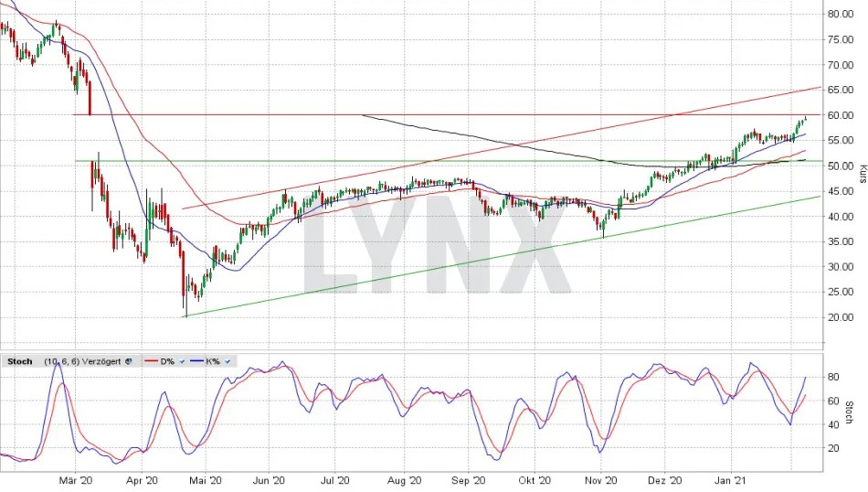Click the 70.00 price axis value
This screenshot has width=868, height=492.
click(x=840, y=65)
